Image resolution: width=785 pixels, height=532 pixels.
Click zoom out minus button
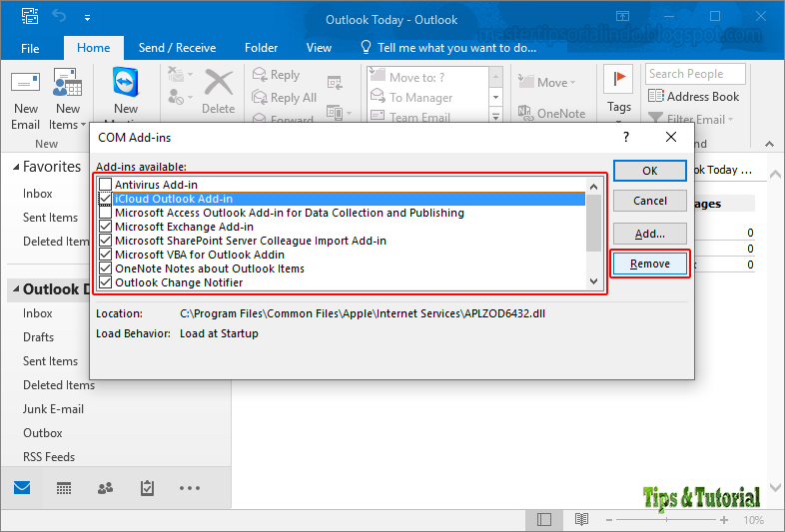(x=609, y=520)
